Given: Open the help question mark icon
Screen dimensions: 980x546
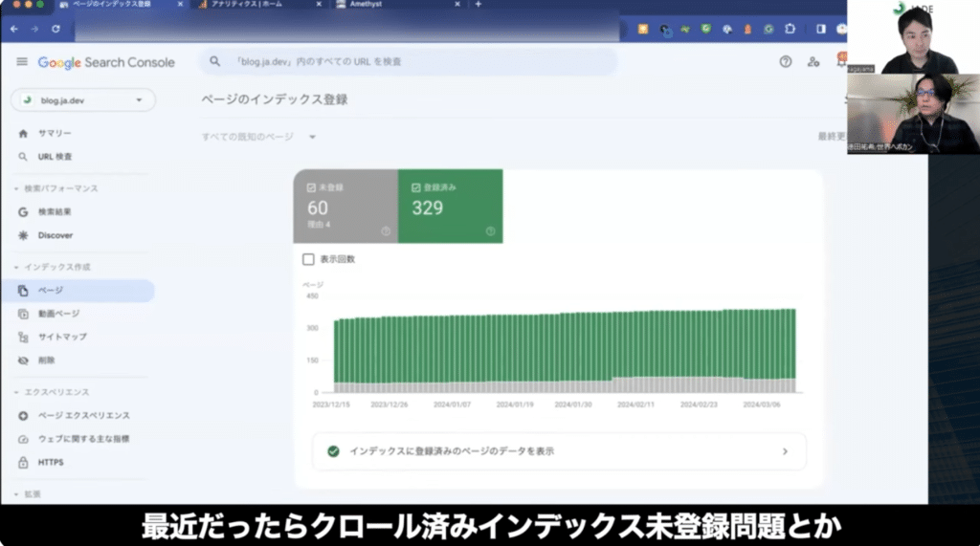Looking at the screenshot, I should [x=786, y=61].
